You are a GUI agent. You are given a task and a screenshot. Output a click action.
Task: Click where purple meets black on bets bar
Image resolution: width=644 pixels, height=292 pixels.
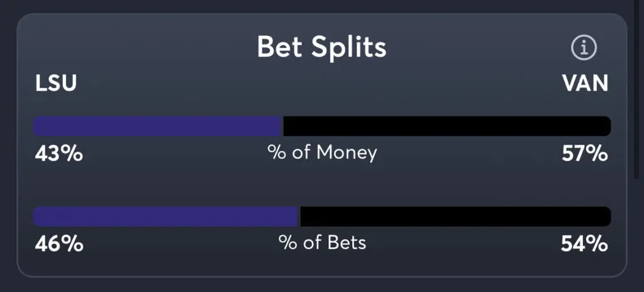(299, 216)
